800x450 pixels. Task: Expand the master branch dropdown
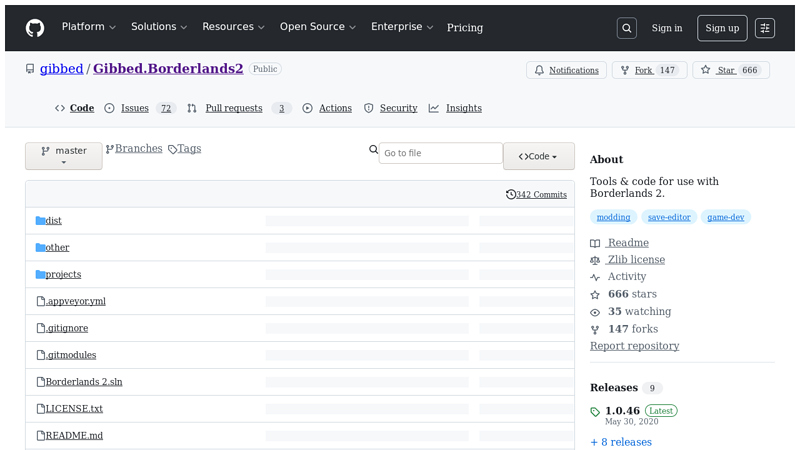(x=64, y=156)
